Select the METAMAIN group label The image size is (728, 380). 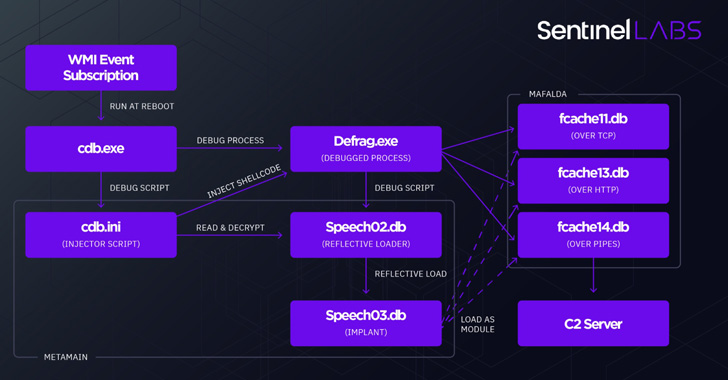65,357
